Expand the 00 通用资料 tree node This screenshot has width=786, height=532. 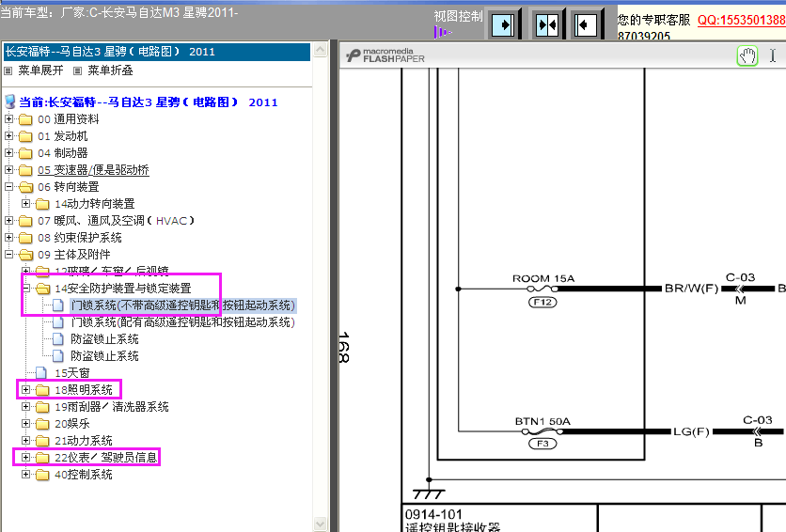(9, 119)
